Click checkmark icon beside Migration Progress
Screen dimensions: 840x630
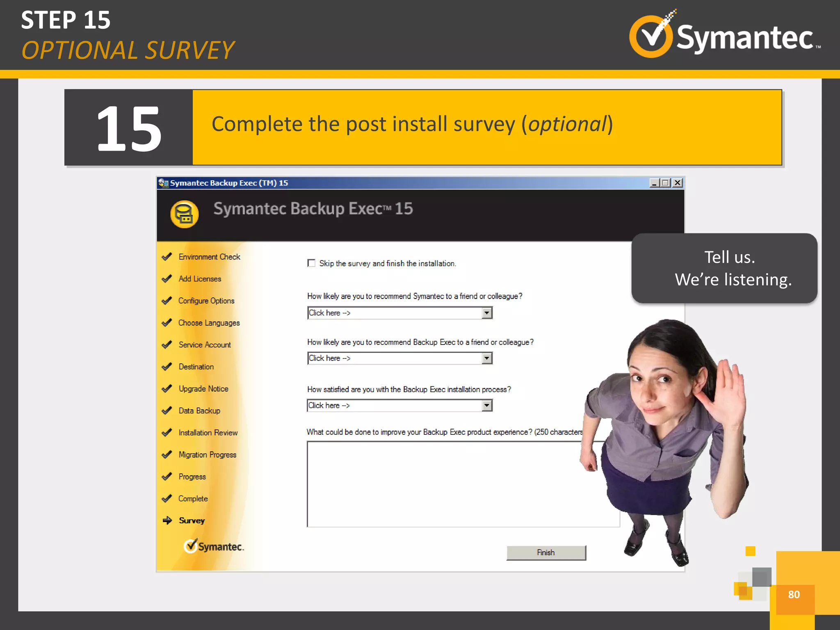click(x=167, y=455)
